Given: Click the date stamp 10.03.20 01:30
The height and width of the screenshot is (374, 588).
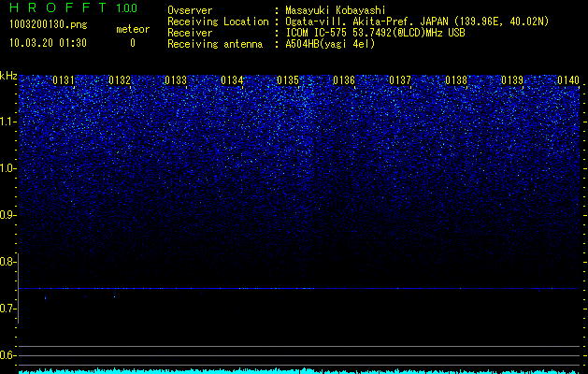Looking at the screenshot, I should [48, 43].
